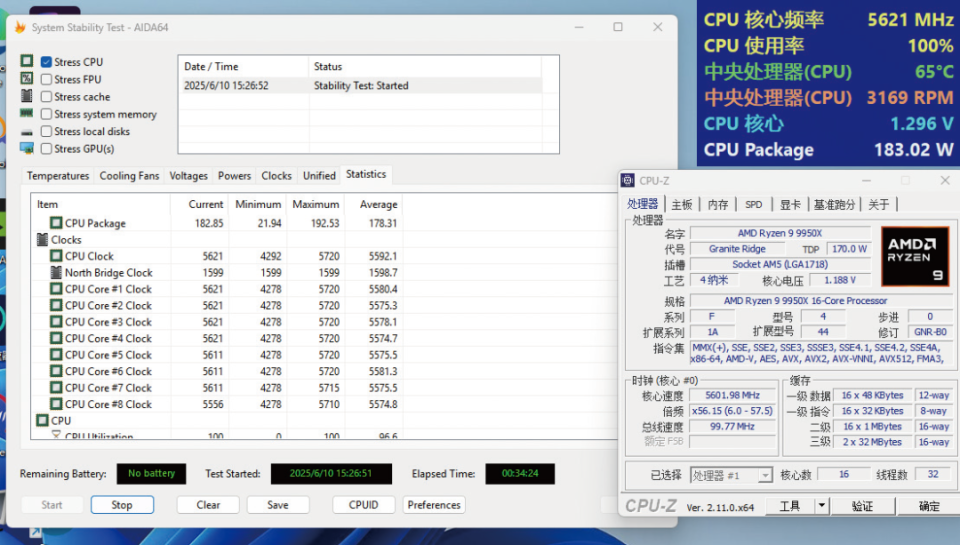This screenshot has width=960, height=545.
Task: Enable the Stress cache checkbox
Action: coord(46,97)
